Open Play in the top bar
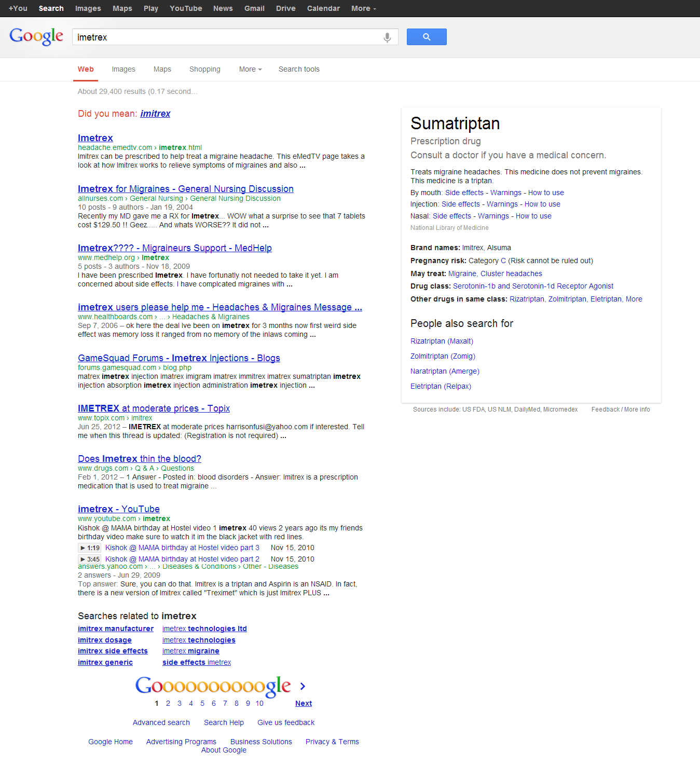The width and height of the screenshot is (700, 765). [x=151, y=8]
